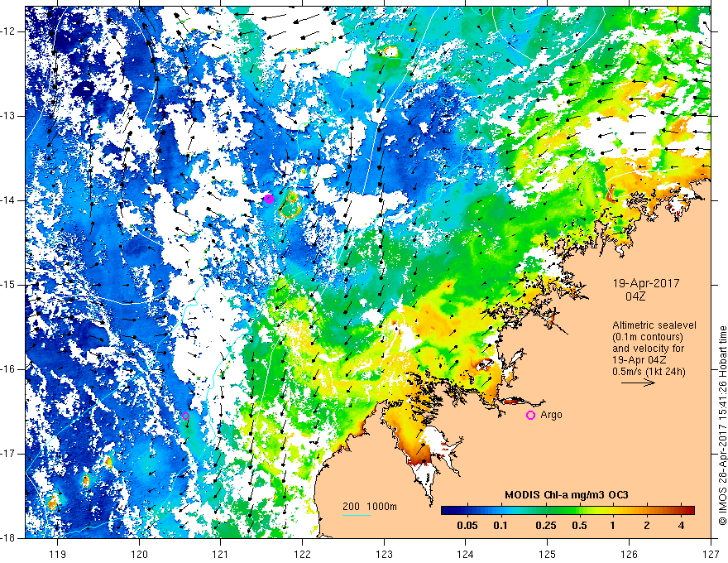Viewport: 728px width, 563px height.
Task: Click the latitude axis label '-12'
Action: (x=8, y=31)
